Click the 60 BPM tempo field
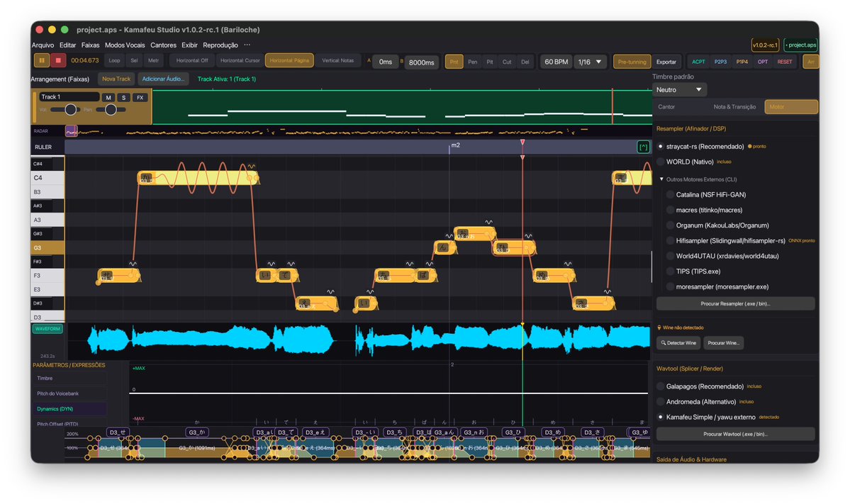The height and width of the screenshot is (504, 850). [557, 62]
